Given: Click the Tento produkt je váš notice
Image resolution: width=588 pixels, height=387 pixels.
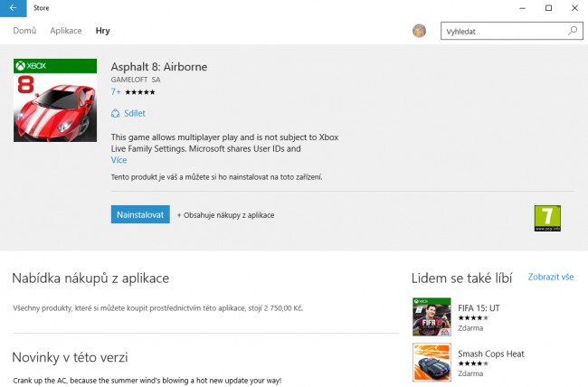Looking at the screenshot, I should [217, 177].
